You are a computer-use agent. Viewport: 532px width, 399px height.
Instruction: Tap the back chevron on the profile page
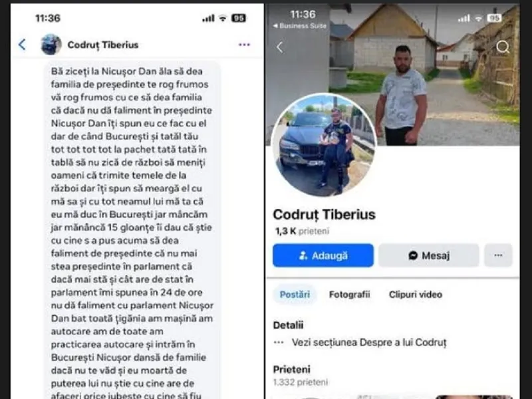279,47
